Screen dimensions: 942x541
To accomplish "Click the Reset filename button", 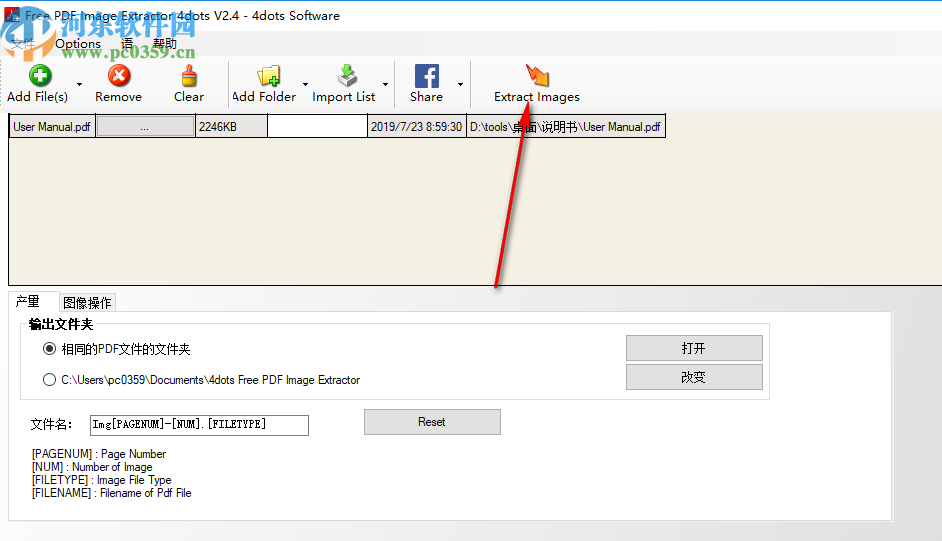I will pyautogui.click(x=432, y=422).
